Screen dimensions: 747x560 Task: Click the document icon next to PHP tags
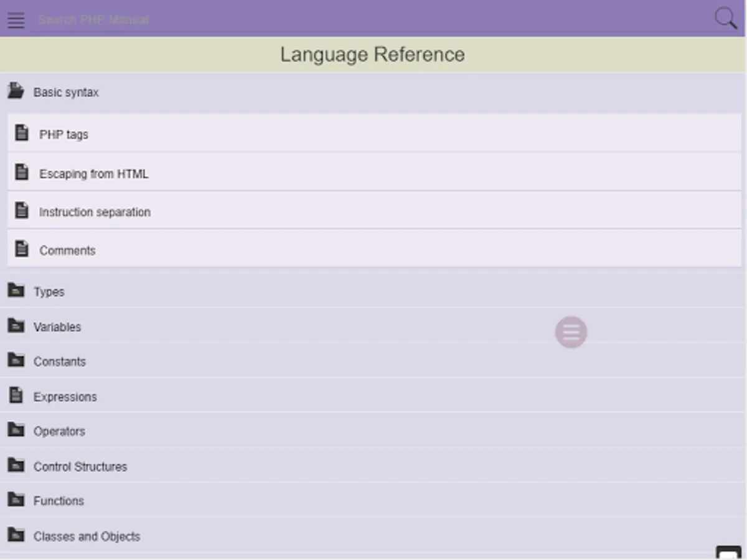click(22, 133)
